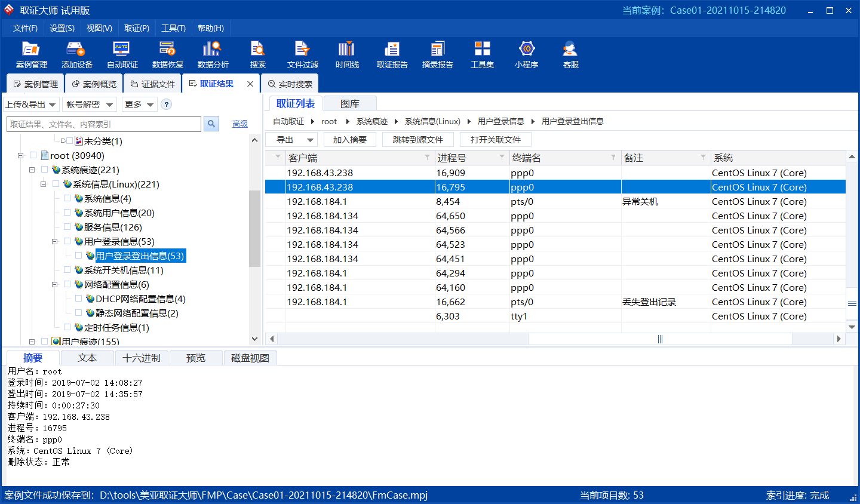Open the 导出 dropdown arrow
860x504 pixels.
tap(310, 140)
